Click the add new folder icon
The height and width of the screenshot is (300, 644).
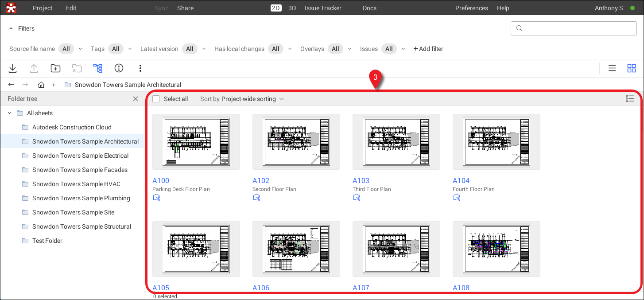coord(55,68)
